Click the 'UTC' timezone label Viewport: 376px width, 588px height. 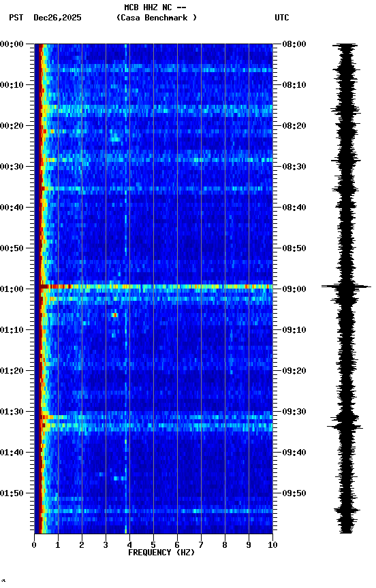[x=282, y=18]
